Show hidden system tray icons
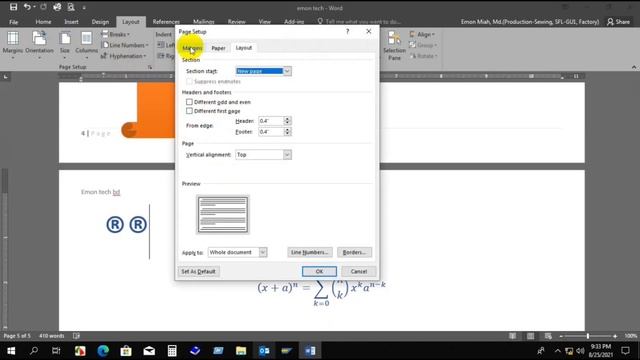This screenshot has width=640, height=360. [558, 351]
